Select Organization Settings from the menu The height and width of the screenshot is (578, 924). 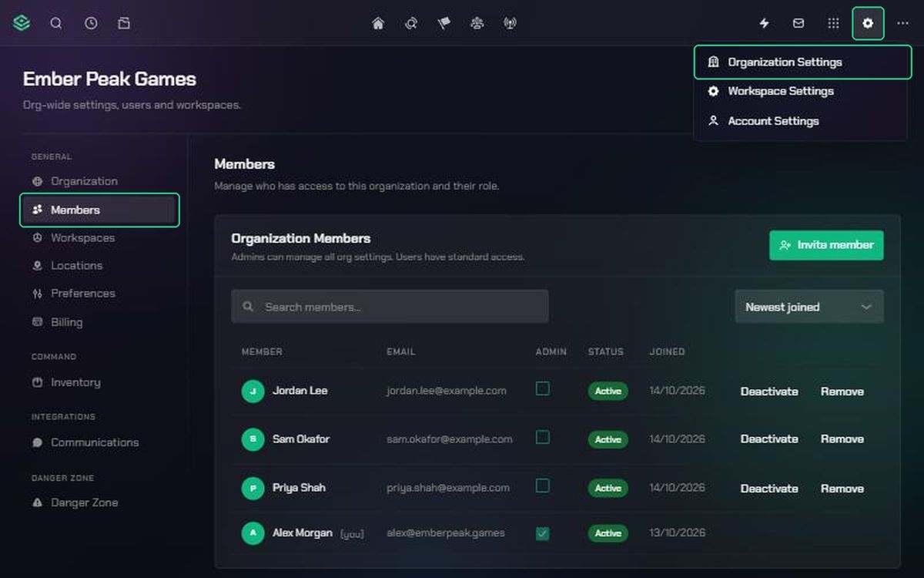(x=802, y=62)
